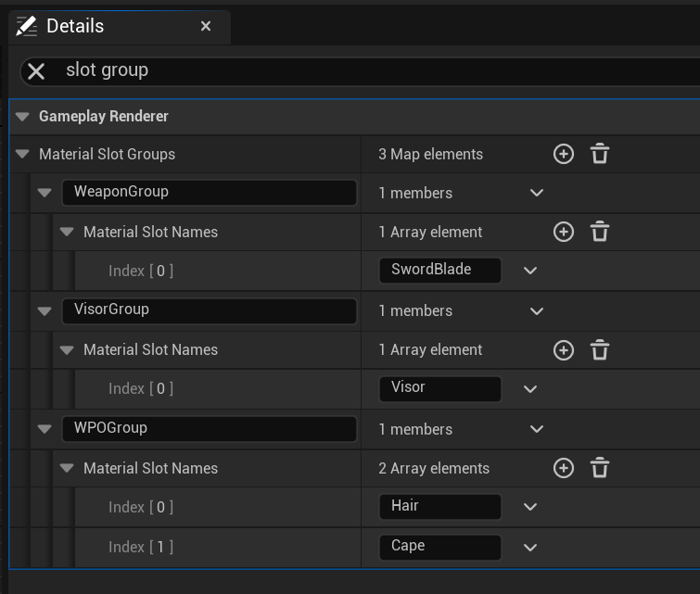Screen dimensions: 700x594
Task: Empty the WPOGroup Material Slot Names array
Action: (x=600, y=468)
